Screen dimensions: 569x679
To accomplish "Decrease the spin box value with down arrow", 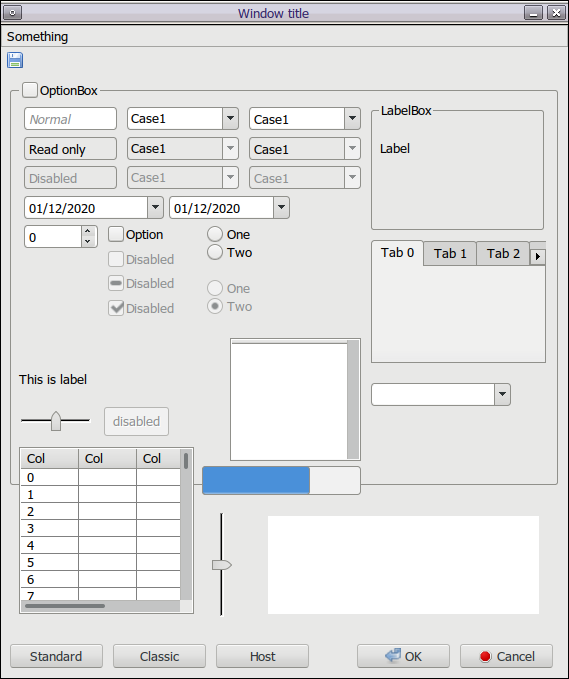I will click(x=88, y=242).
